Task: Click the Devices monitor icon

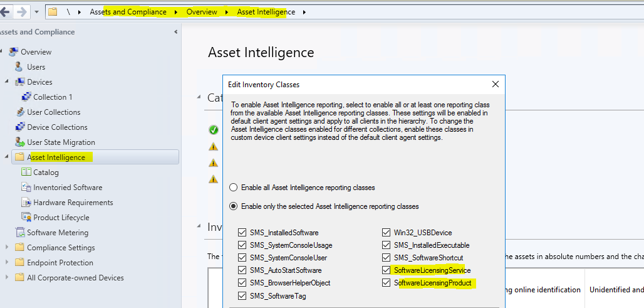Action: pos(19,82)
